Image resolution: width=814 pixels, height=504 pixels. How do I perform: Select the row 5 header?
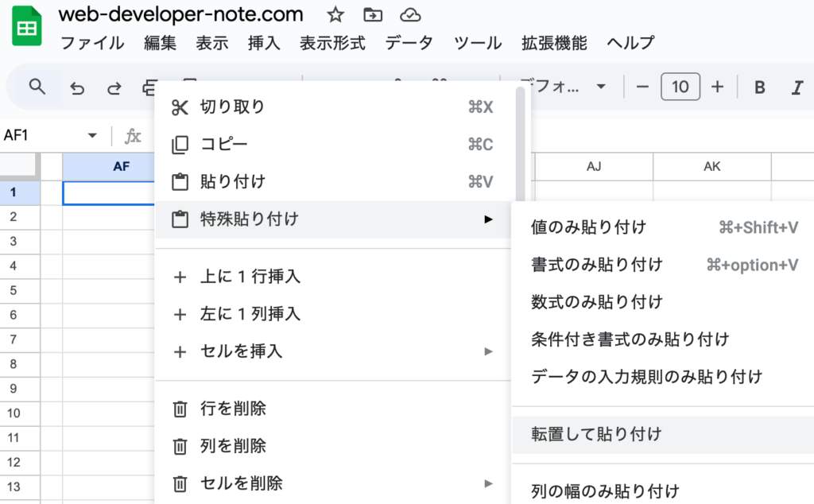pyautogui.click(x=13, y=290)
